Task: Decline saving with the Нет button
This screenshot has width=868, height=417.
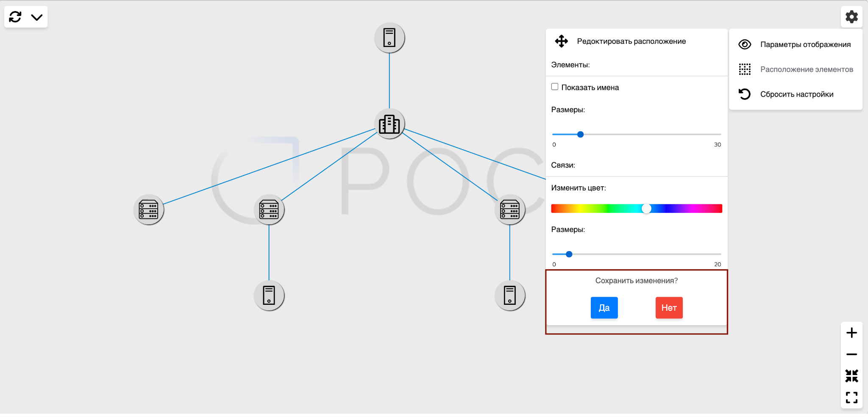Action: point(669,308)
